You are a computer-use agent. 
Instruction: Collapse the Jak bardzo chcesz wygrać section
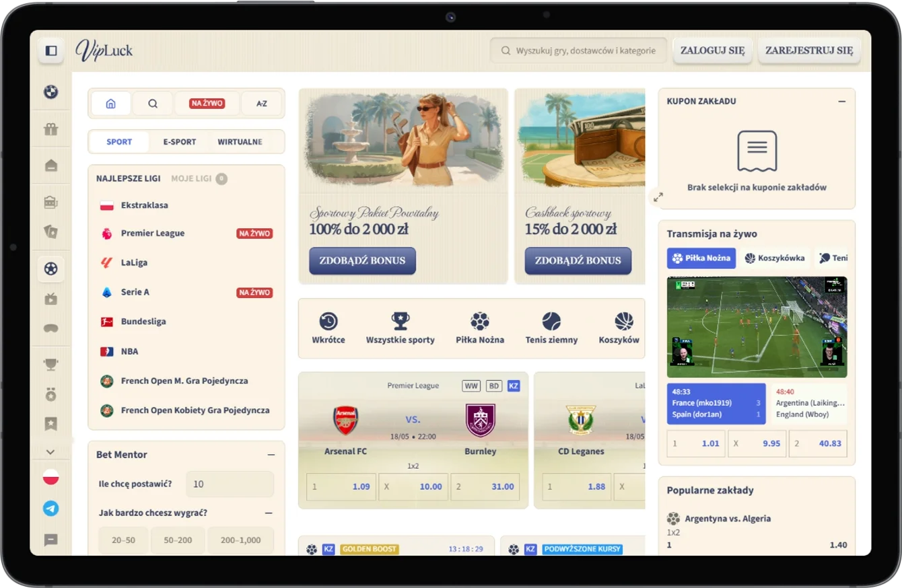(269, 513)
